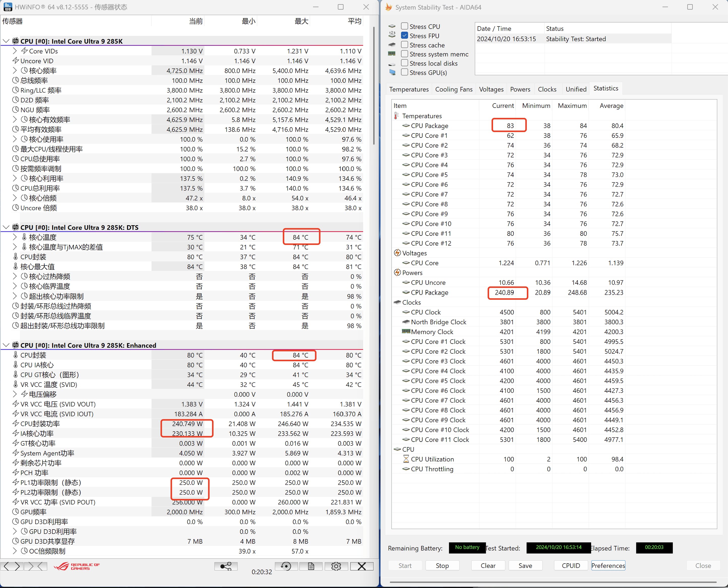Switch to the Powers tab

point(520,89)
